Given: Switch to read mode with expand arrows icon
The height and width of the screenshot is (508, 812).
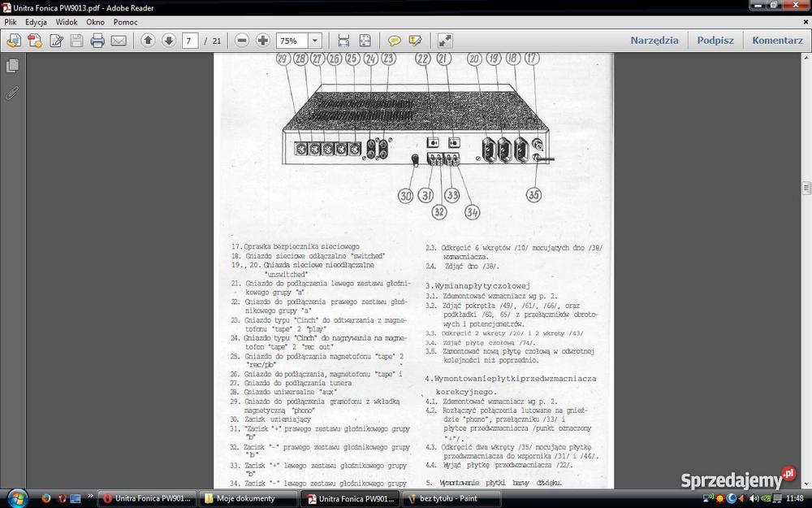Looking at the screenshot, I should [445, 41].
